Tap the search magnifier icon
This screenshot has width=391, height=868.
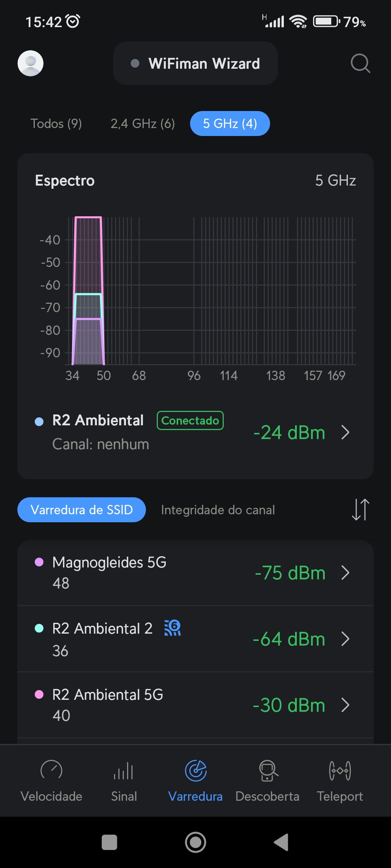360,64
